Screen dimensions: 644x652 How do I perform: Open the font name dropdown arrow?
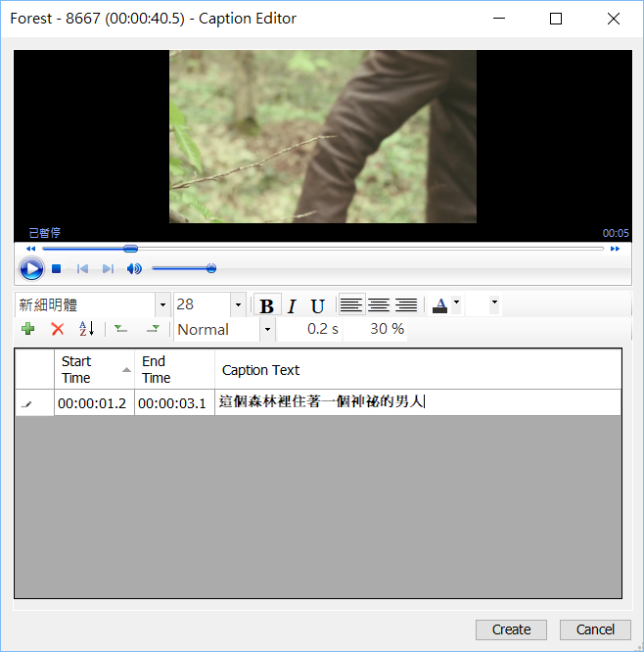click(162, 304)
